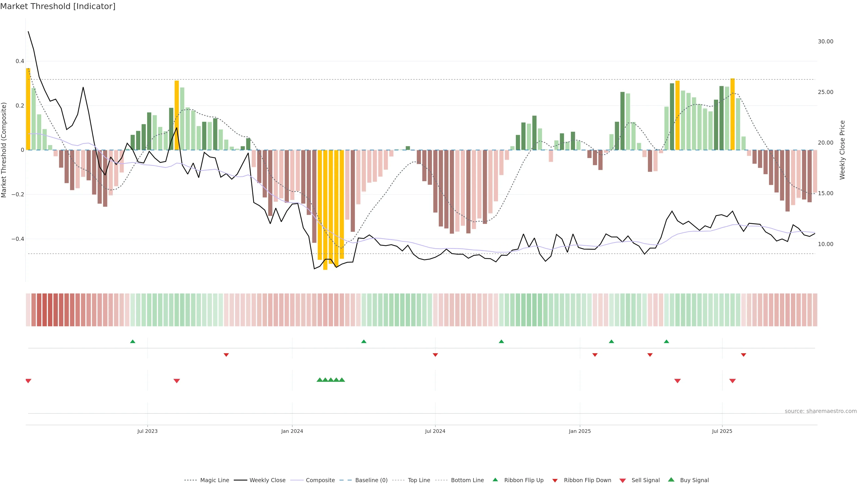Click the source: sharemaestro.com text
The width and height of the screenshot is (868, 488).
pyautogui.click(x=821, y=411)
